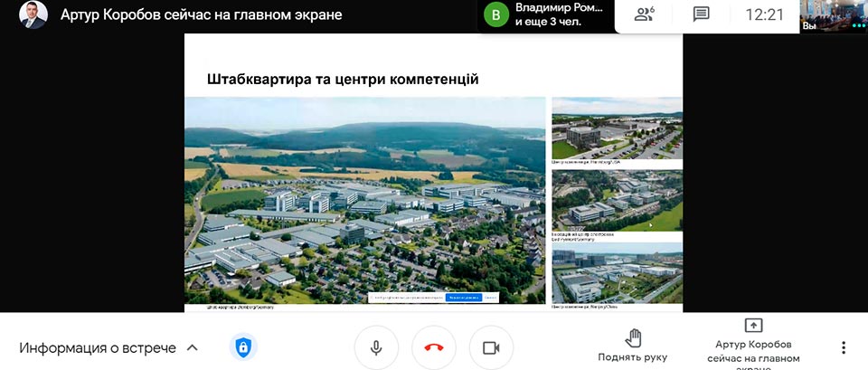Click the top-right USA center photo
The image size is (868, 370).
click(x=617, y=128)
